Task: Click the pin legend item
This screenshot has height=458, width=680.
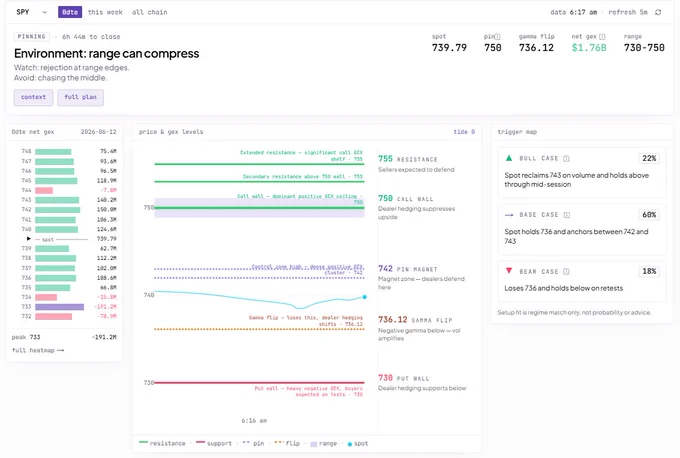Action: 253,443
